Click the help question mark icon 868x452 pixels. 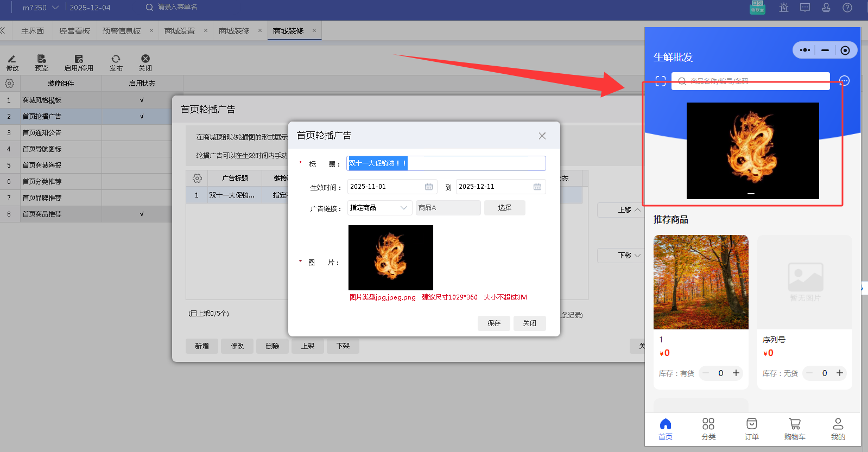[x=847, y=8]
